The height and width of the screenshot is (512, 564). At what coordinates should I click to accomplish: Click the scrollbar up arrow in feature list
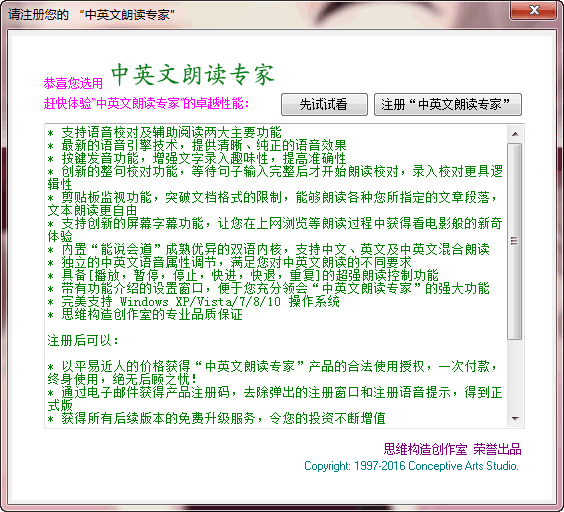click(x=515, y=134)
